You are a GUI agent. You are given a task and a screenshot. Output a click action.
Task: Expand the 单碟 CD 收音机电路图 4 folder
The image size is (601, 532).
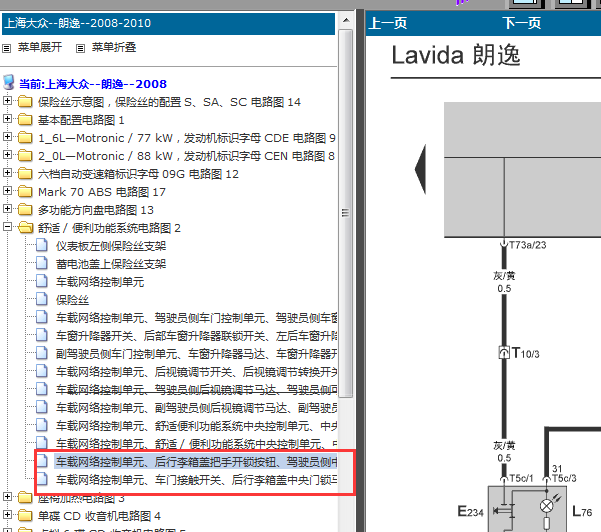point(7,514)
